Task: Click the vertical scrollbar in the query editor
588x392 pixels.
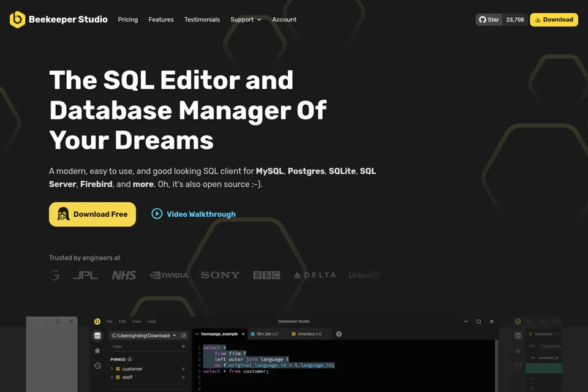Action: pos(497,366)
